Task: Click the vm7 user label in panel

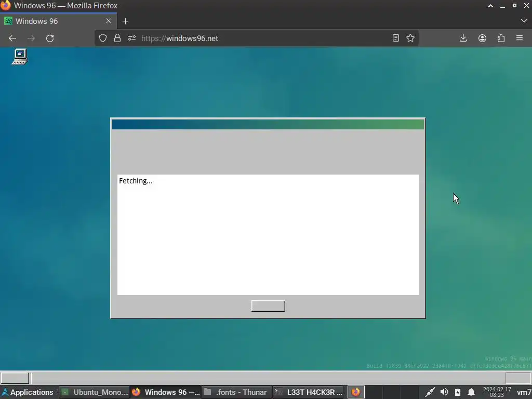Action: 524,392
